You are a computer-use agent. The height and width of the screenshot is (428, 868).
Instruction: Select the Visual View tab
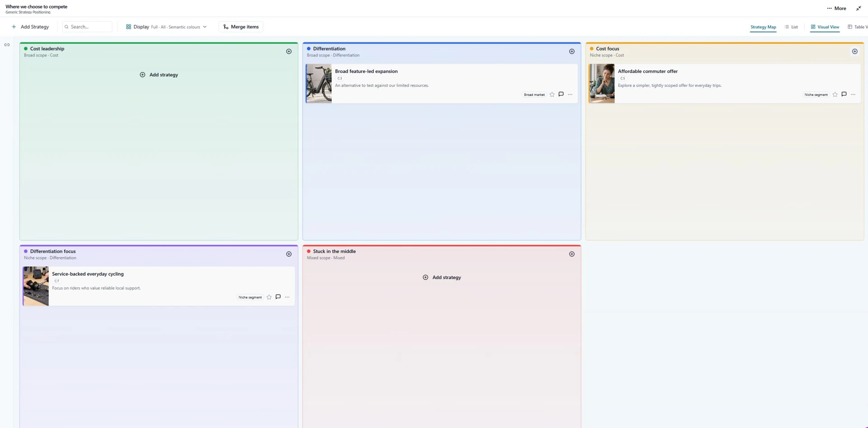[825, 27]
